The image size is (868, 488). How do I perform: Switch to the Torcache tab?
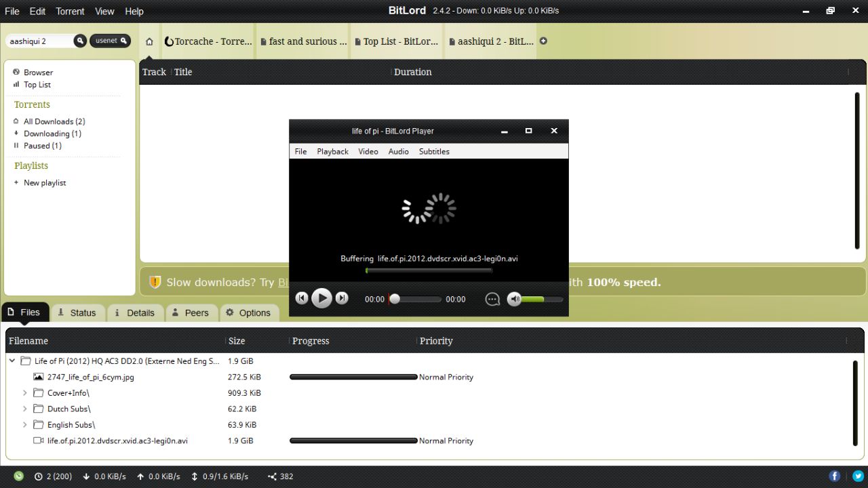tap(208, 41)
